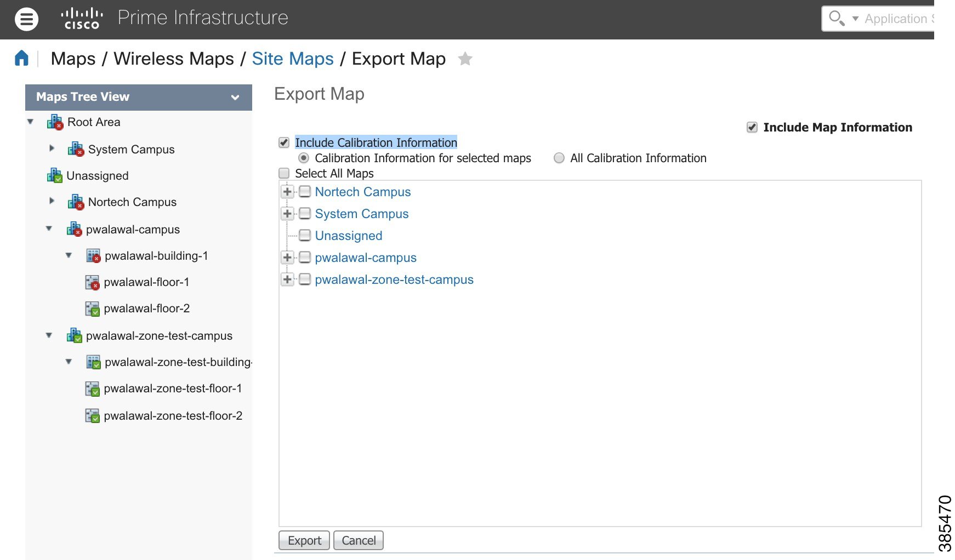Check the pwalawal-zone-test-campus map checkbox
955x560 pixels.
click(305, 279)
